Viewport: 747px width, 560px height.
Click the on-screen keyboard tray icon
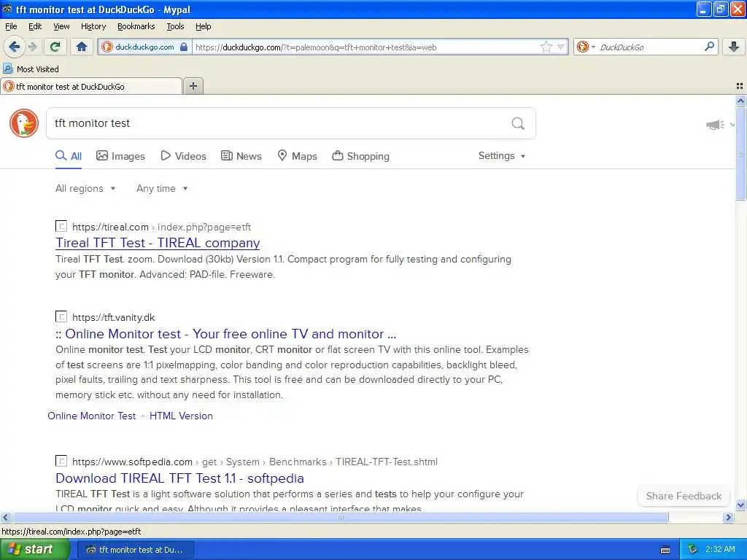click(665, 550)
